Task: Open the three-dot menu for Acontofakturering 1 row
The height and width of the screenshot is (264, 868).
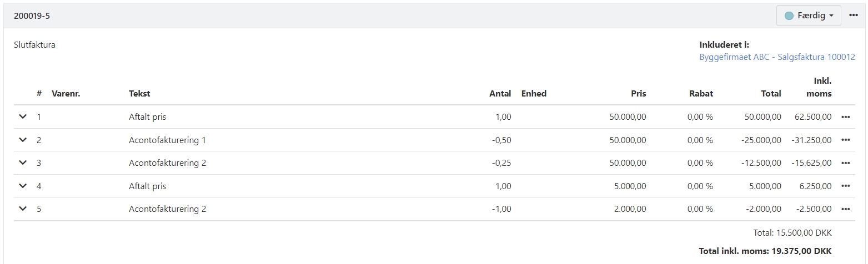Action: click(x=845, y=140)
